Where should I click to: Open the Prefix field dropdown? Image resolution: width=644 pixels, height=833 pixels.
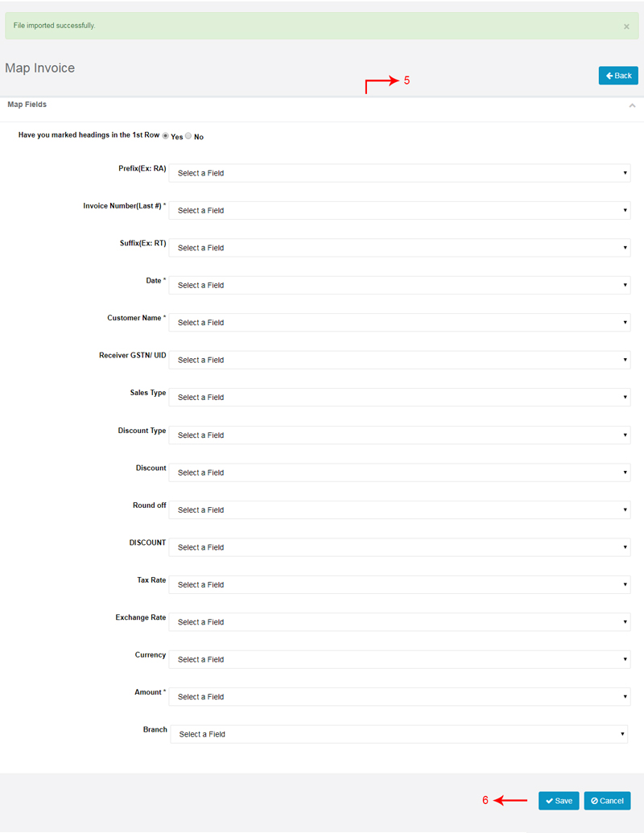point(399,173)
